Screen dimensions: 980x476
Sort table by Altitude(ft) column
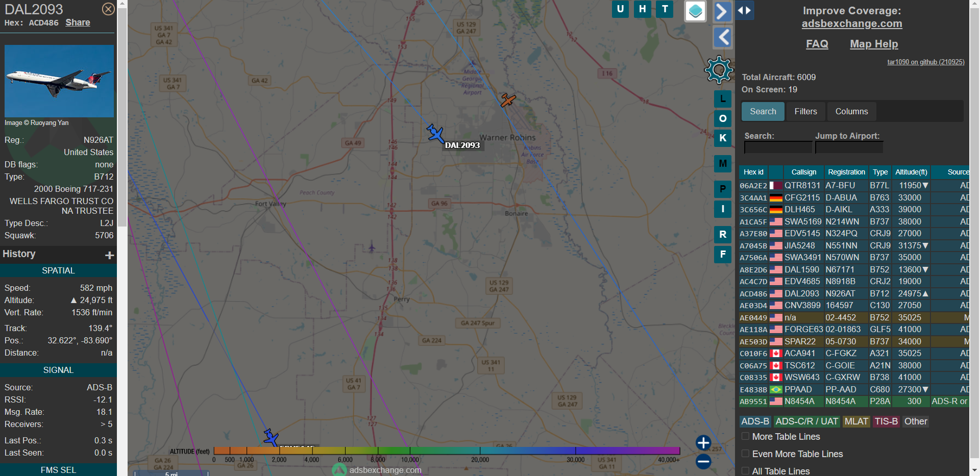[911, 172]
